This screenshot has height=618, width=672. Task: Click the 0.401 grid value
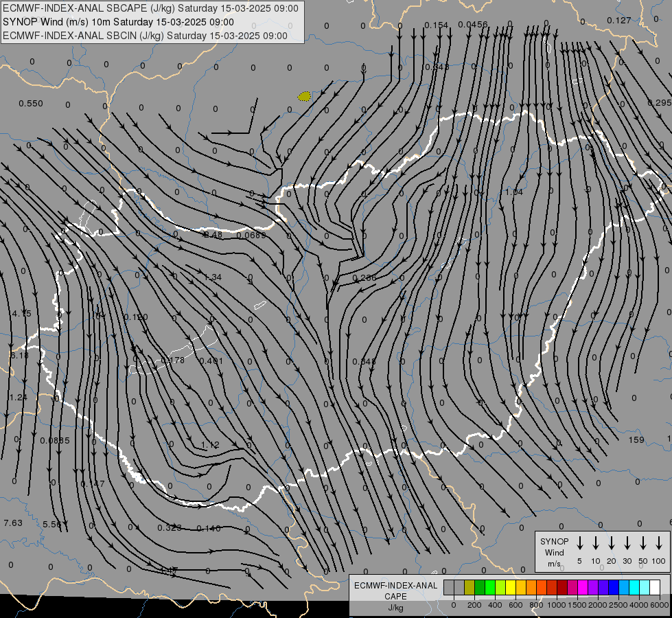pos(211,361)
